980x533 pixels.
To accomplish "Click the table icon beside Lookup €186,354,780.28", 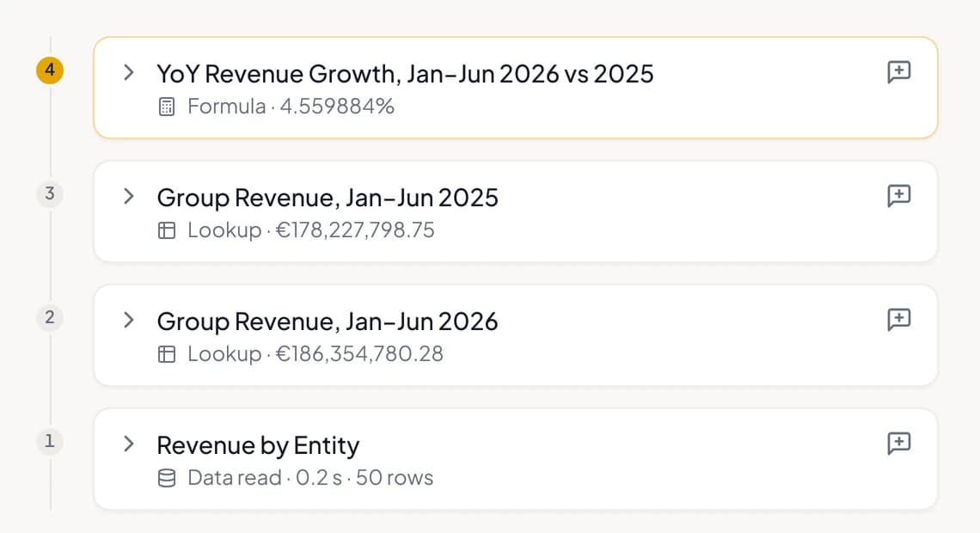I will [167, 354].
